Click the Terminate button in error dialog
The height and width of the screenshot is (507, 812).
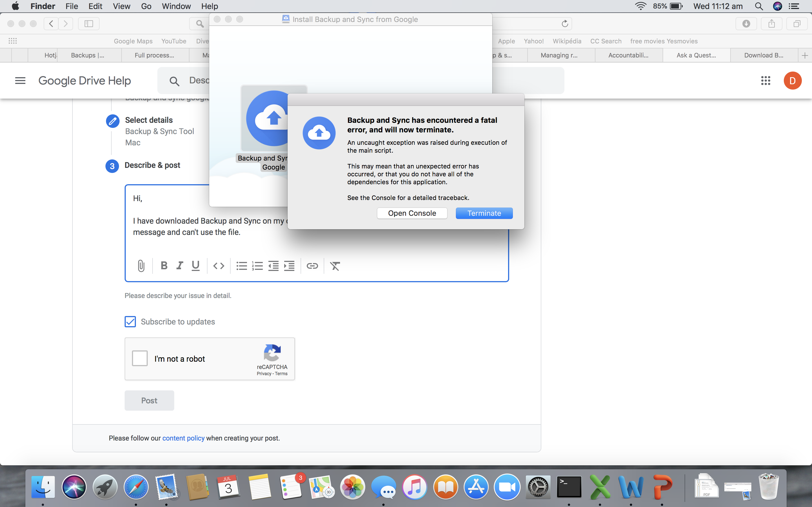pos(484,213)
